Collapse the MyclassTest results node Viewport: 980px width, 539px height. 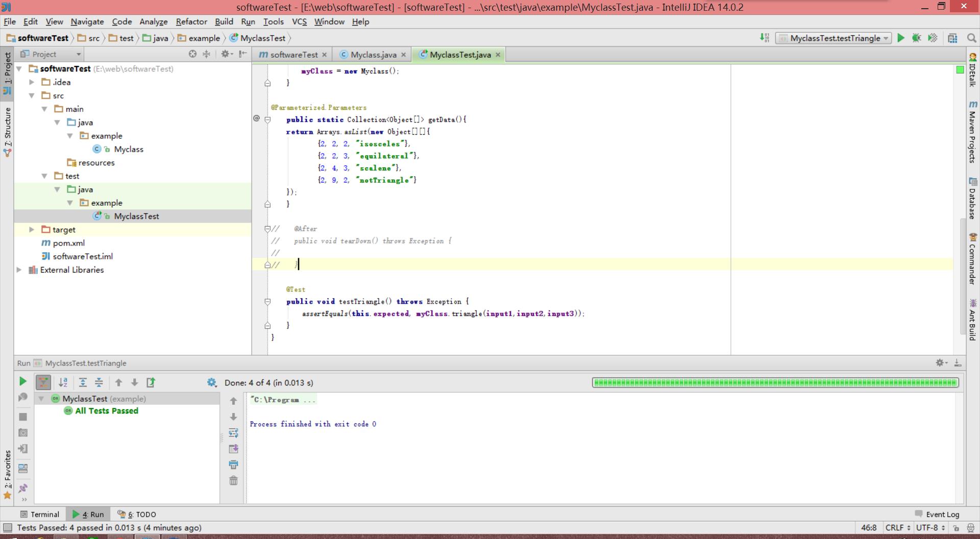41,399
